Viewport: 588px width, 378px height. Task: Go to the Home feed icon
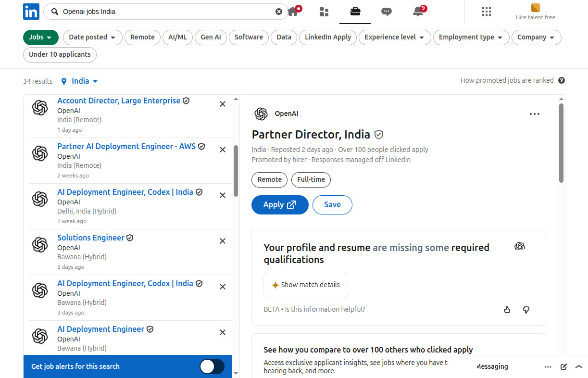coord(293,12)
